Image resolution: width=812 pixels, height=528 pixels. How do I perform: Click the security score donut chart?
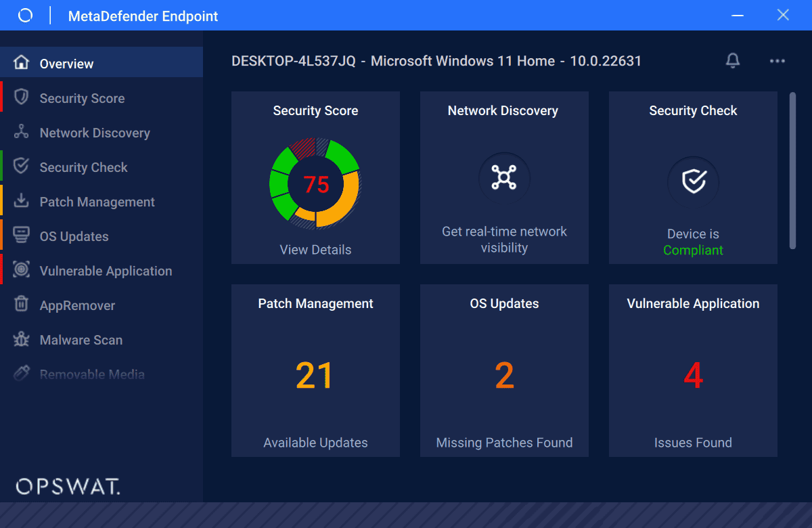tap(315, 182)
